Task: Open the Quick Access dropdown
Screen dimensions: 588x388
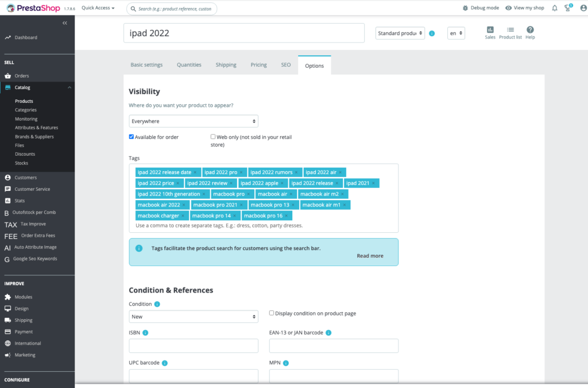Action: pyautogui.click(x=98, y=8)
